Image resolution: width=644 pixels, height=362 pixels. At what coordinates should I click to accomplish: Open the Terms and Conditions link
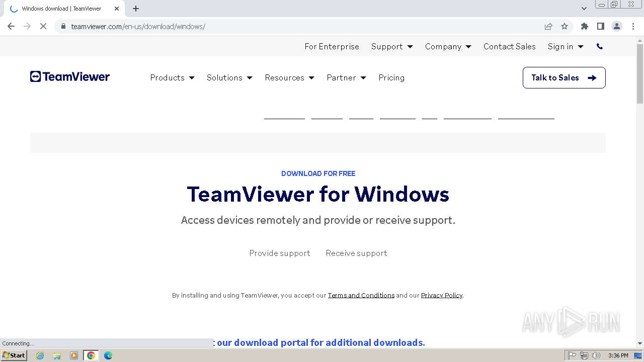(361, 295)
